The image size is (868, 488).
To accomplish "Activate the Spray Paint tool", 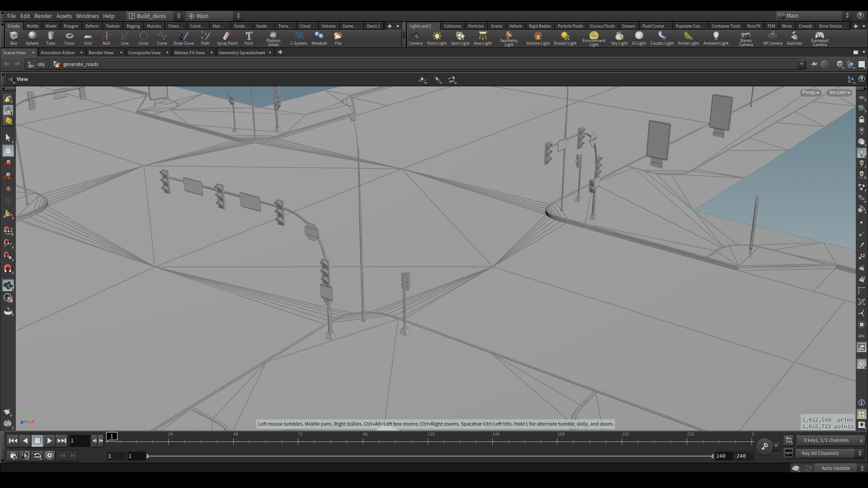I will pyautogui.click(x=227, y=38).
